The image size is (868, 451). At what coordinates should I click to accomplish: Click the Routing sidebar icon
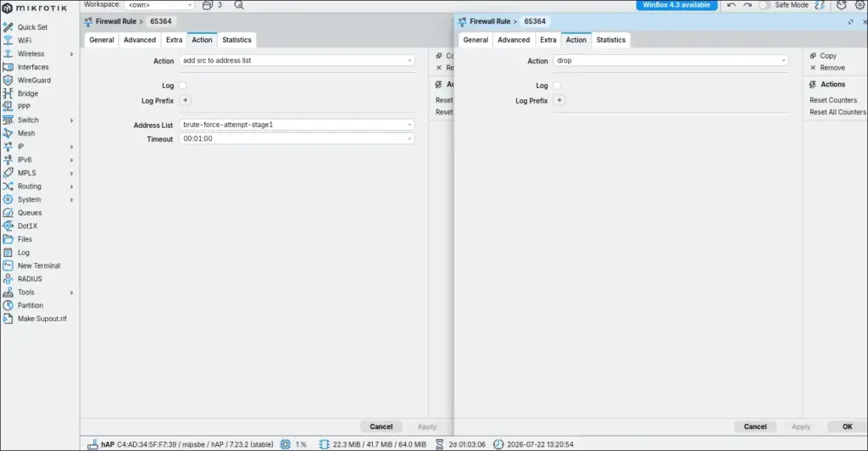click(8, 187)
